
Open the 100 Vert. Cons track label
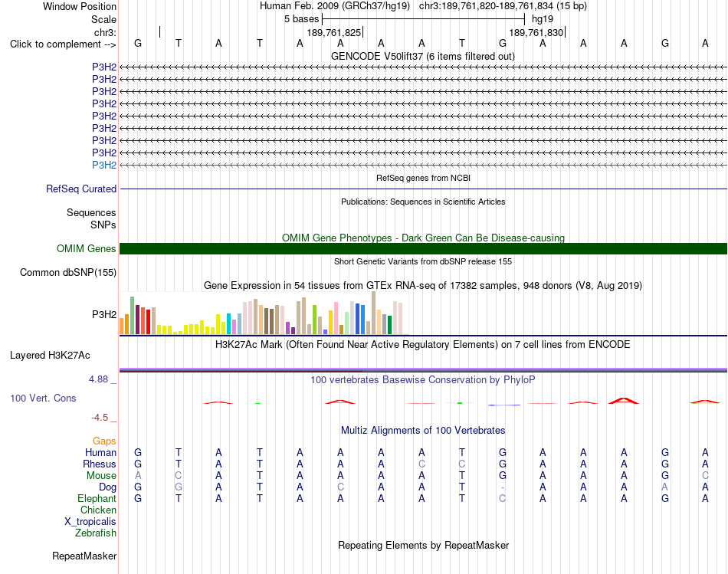pyautogui.click(x=43, y=398)
